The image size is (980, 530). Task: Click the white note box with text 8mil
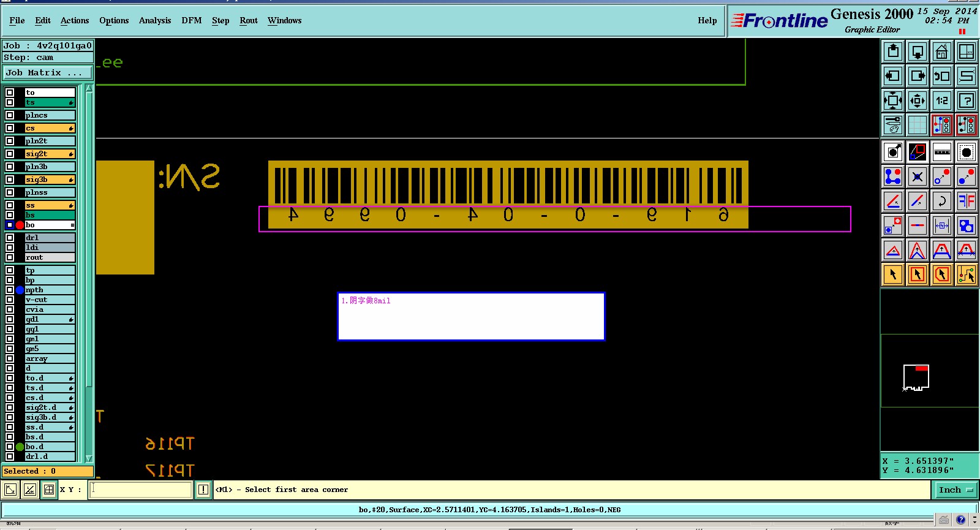pyautogui.click(x=471, y=316)
